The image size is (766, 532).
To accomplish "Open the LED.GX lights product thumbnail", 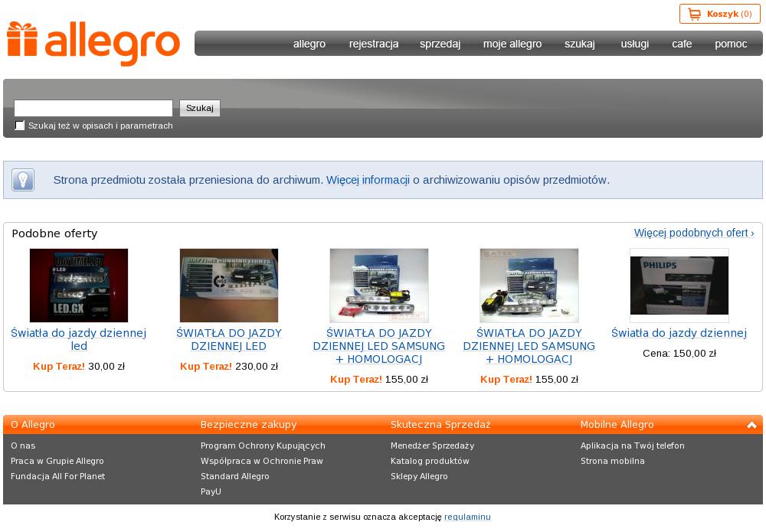I will pos(79,286).
